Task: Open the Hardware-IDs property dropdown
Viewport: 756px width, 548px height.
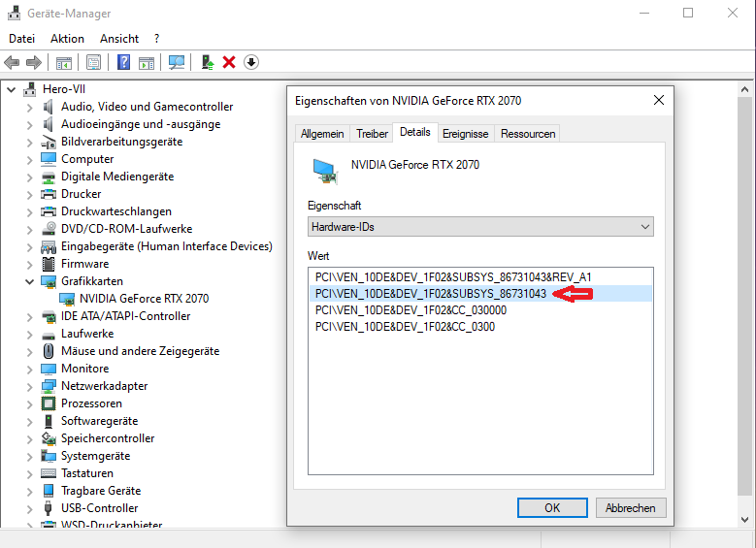Action: point(480,227)
